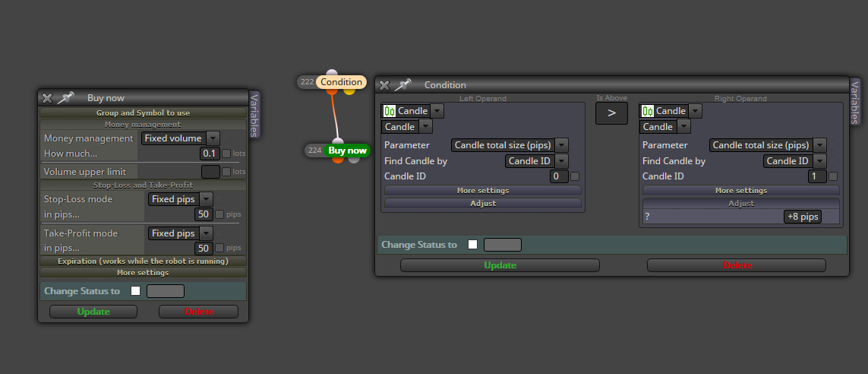868x374 pixels.
Task: Open Left Operand Find Candle by dropdown
Action: [536, 160]
